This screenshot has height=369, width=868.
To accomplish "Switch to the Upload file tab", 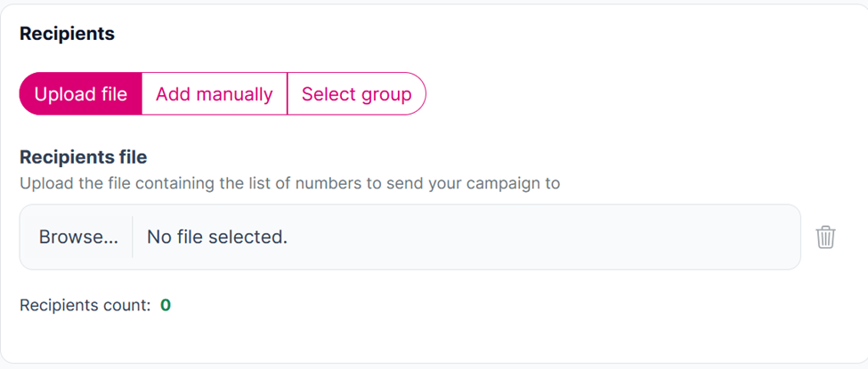I will [80, 94].
